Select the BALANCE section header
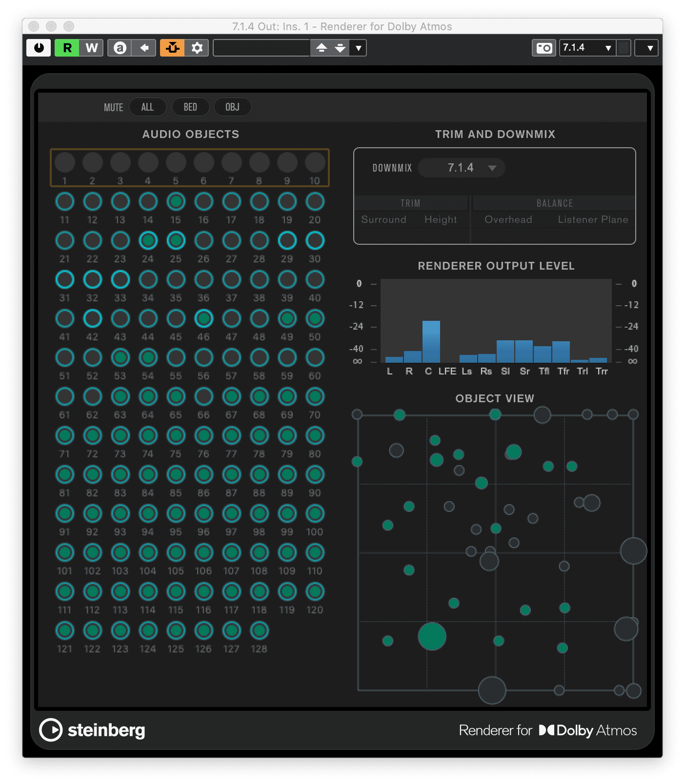685x784 pixels. tap(554, 203)
